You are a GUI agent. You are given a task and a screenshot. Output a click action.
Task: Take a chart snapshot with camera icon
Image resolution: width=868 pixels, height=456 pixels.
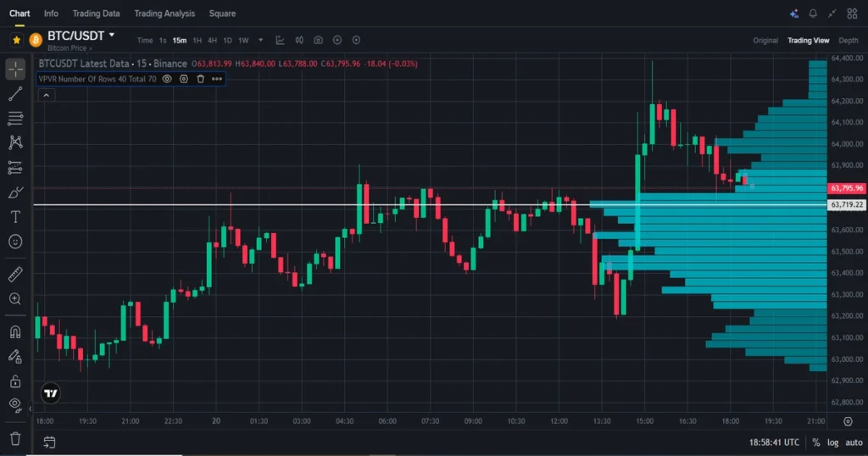(x=319, y=40)
